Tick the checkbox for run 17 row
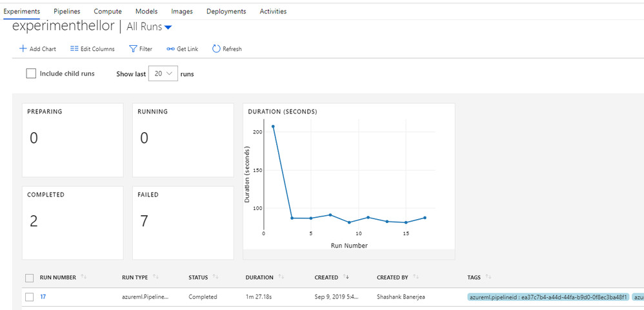This screenshot has height=310, width=644. pos(30,297)
